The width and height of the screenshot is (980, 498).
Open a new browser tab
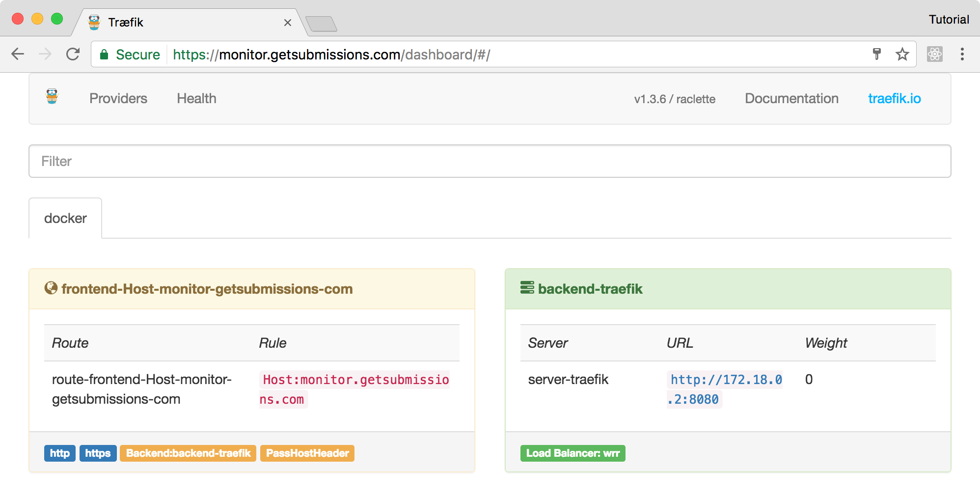pos(321,24)
